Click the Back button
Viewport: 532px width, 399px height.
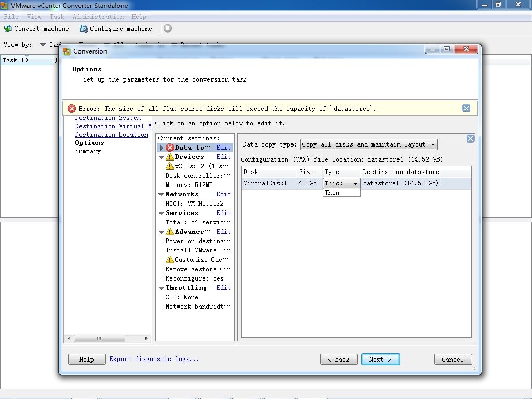[x=339, y=360]
